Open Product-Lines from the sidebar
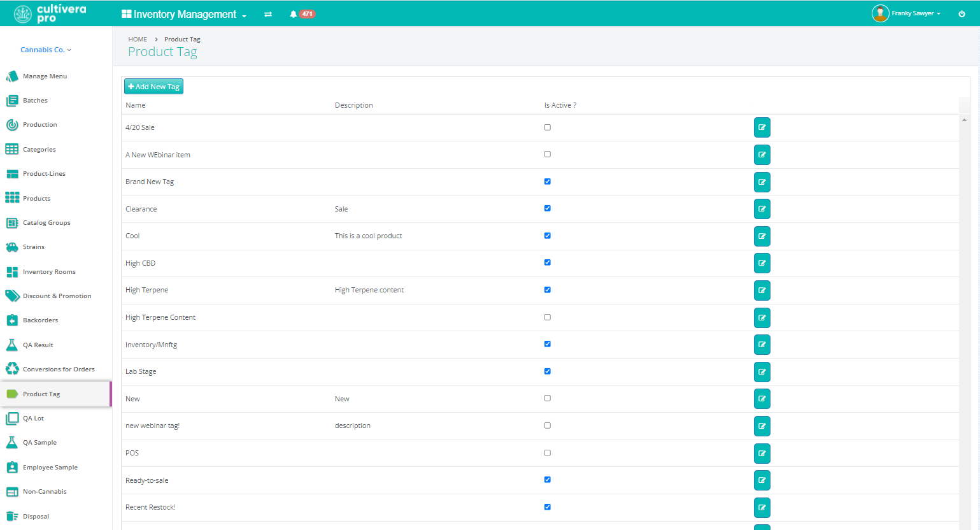This screenshot has height=530, width=980. [44, 174]
